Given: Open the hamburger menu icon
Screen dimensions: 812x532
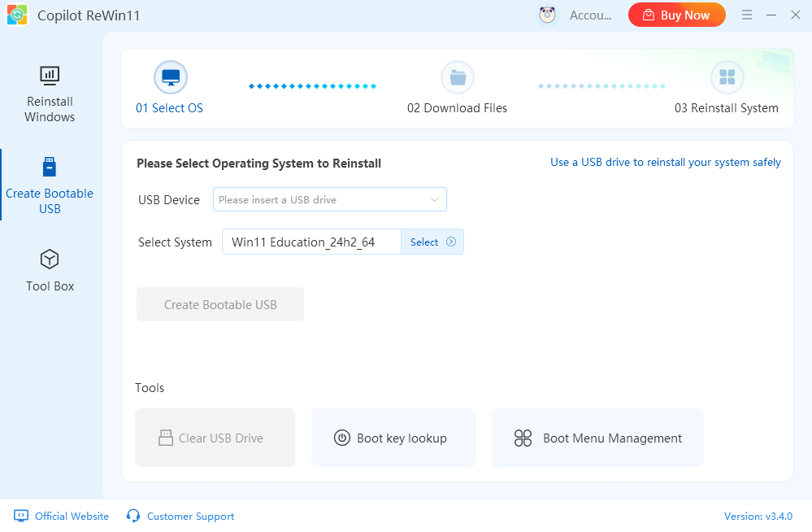Looking at the screenshot, I should (747, 15).
